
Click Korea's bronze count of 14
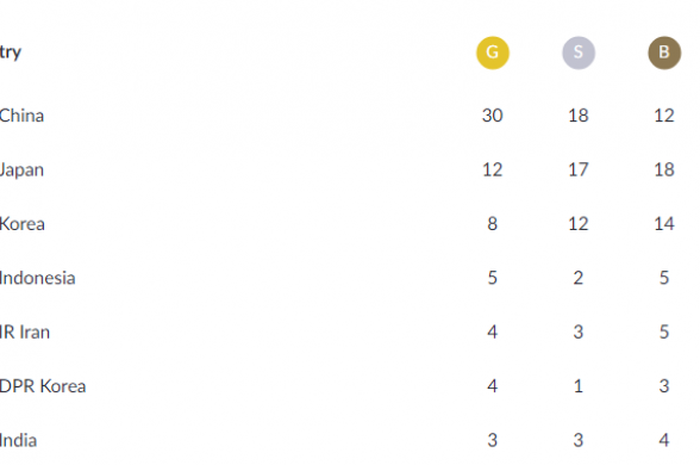click(x=664, y=224)
